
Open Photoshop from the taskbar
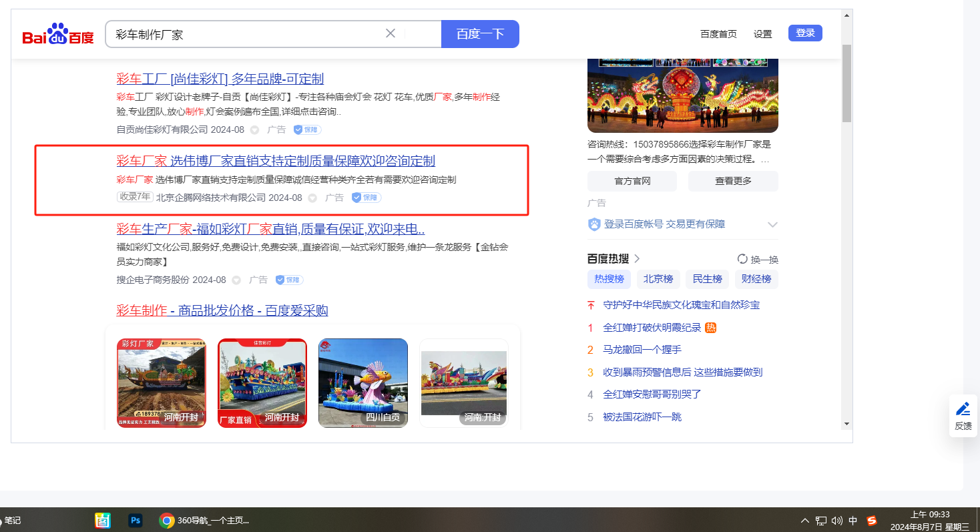[x=136, y=521]
